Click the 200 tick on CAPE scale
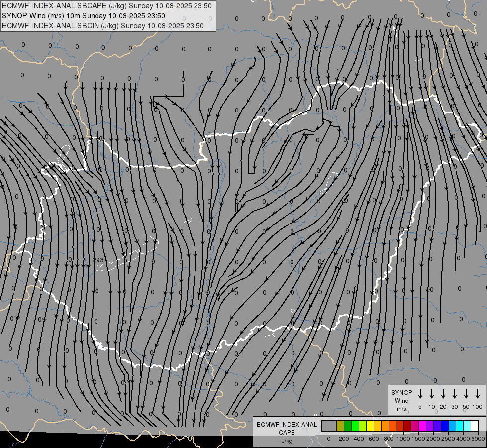Viewport: 487px width, 448px height. (x=344, y=439)
